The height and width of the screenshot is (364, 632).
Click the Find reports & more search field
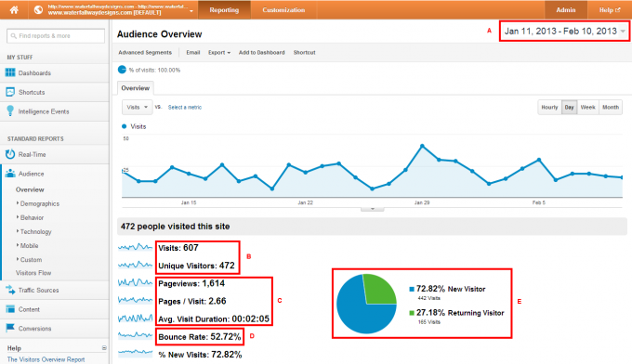point(56,36)
